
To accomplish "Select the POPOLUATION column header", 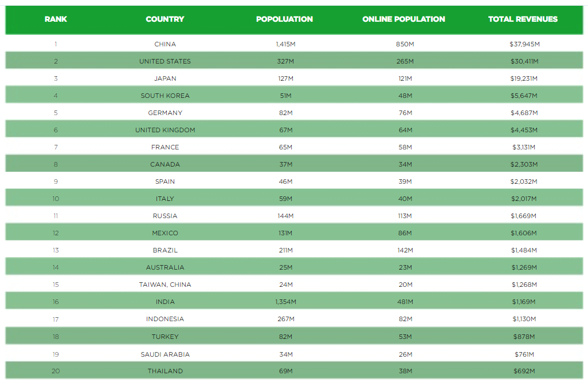I will pos(284,19).
